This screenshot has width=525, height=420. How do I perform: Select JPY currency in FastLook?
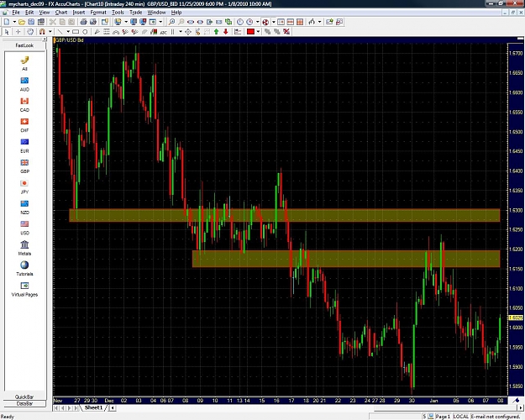click(x=24, y=186)
